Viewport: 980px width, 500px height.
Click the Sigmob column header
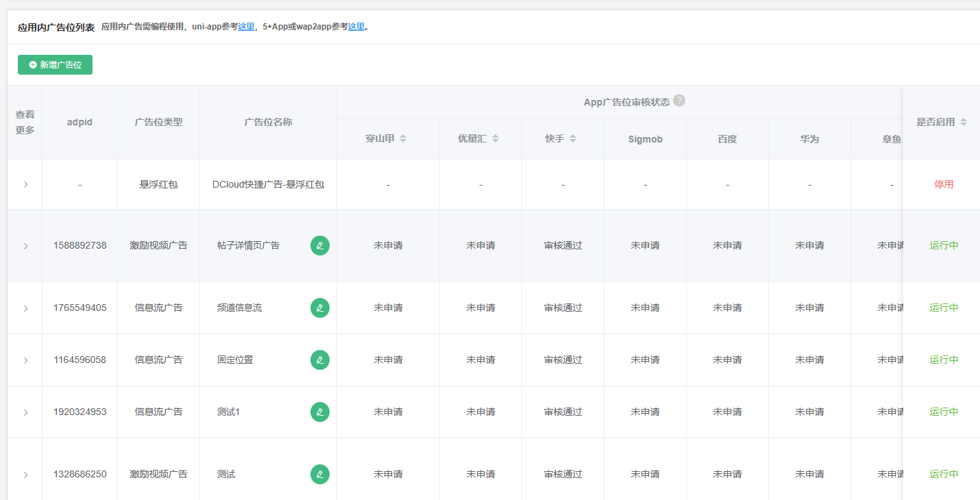tap(645, 139)
